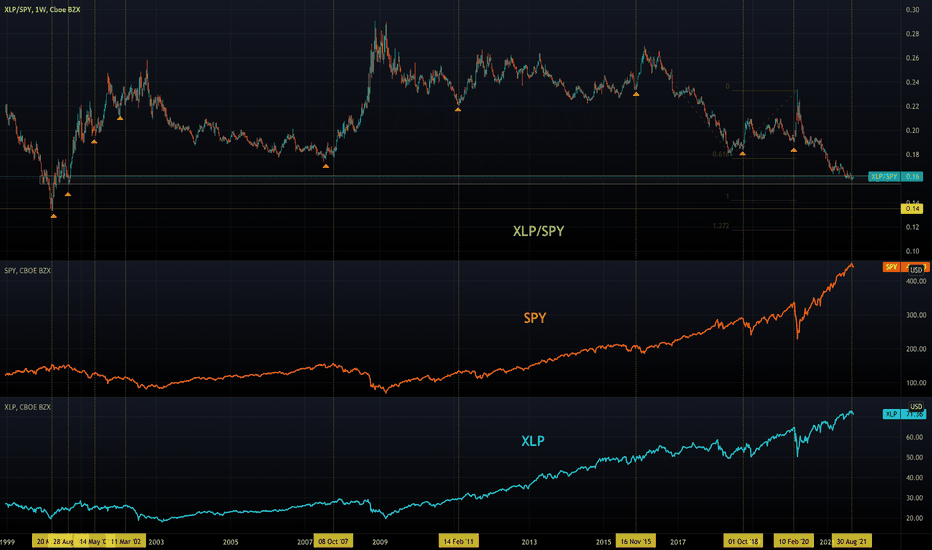Click the 300.00 value on the SPY axis
This screenshot has height=550, width=932.
(x=915, y=315)
